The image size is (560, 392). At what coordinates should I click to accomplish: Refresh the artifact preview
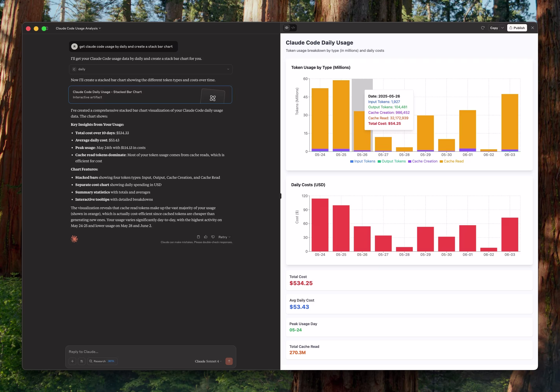(483, 28)
